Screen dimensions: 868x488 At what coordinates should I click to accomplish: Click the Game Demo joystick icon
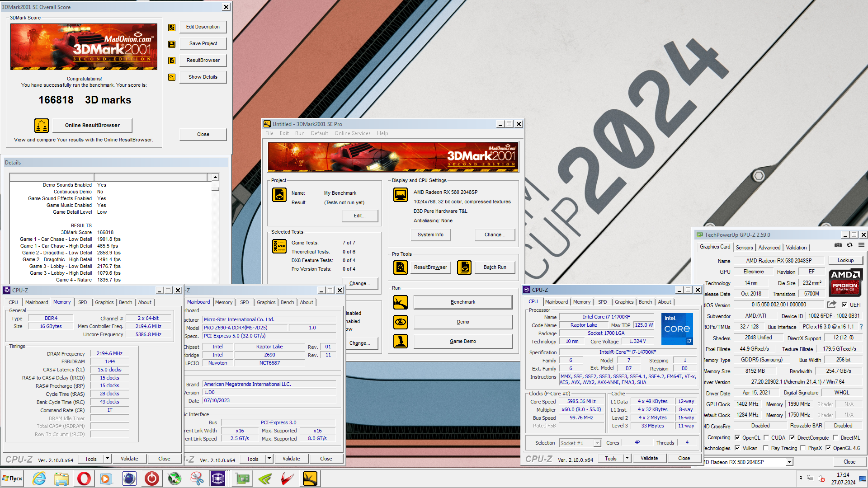click(x=401, y=342)
